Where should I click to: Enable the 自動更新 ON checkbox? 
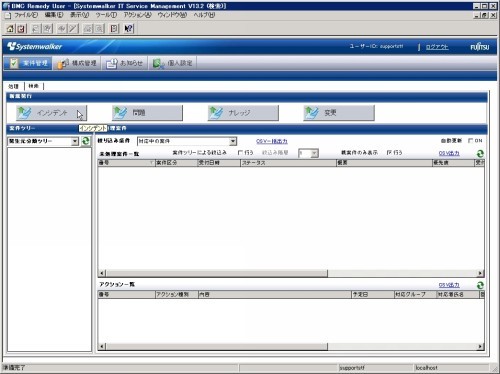470,141
